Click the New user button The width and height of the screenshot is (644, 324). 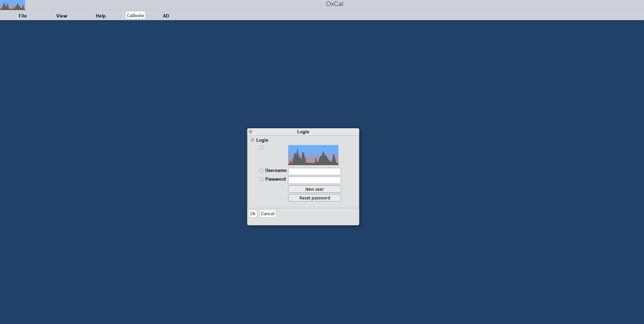(314, 189)
